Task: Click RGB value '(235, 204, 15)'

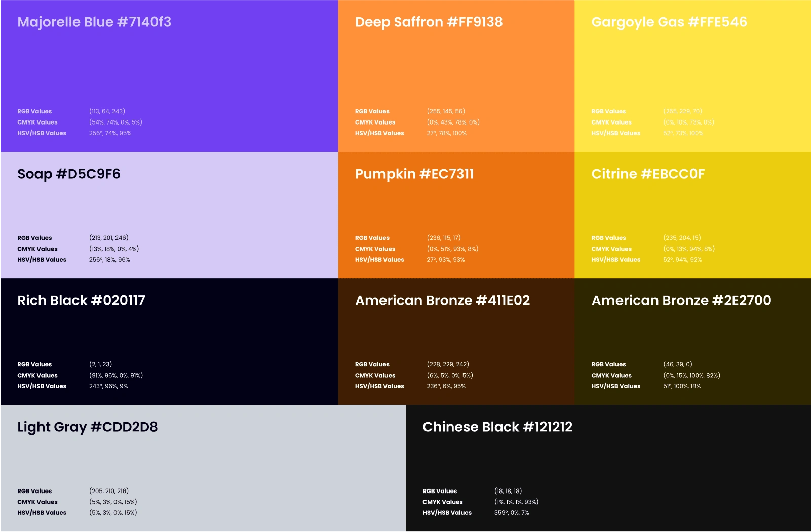Action: click(682, 238)
